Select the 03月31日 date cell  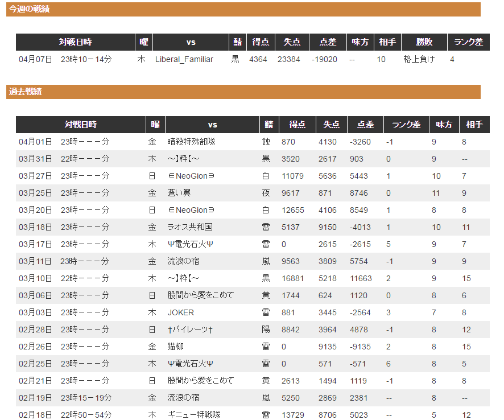coord(64,159)
